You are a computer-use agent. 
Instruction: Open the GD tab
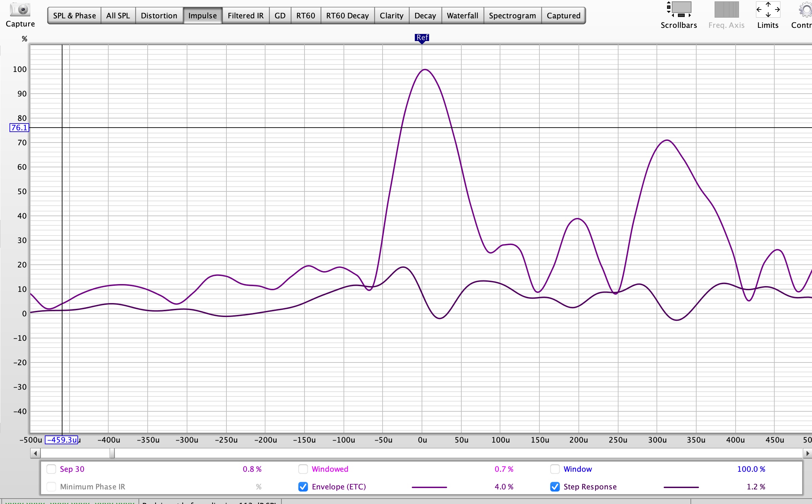280,16
